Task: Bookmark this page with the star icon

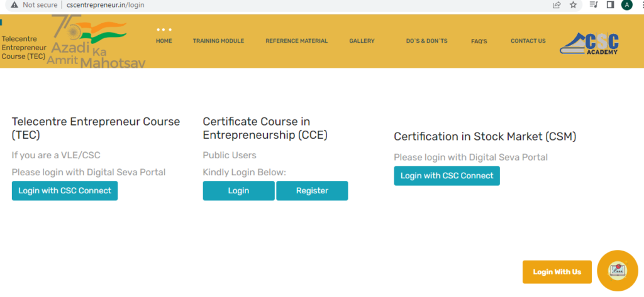Action: pyautogui.click(x=574, y=5)
